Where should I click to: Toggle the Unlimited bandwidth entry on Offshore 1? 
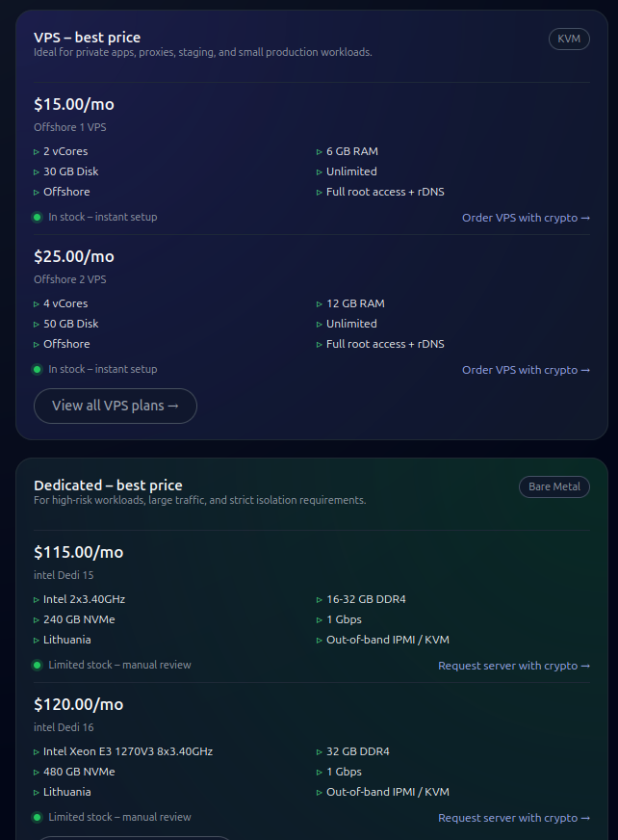(349, 171)
